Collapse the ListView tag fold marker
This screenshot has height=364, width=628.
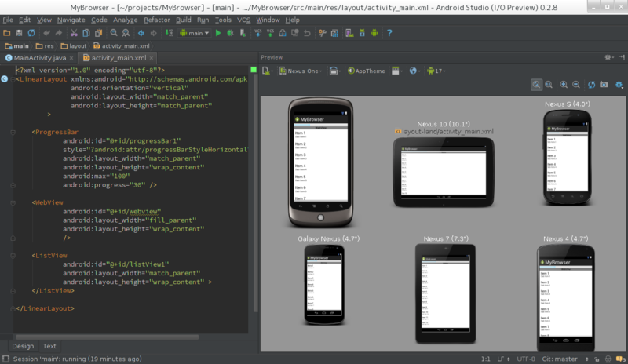[x=13, y=256]
